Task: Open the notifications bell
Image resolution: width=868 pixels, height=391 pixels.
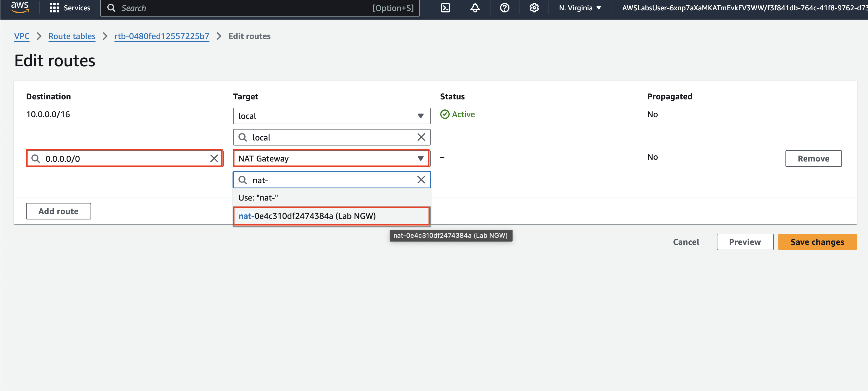Action: click(475, 8)
